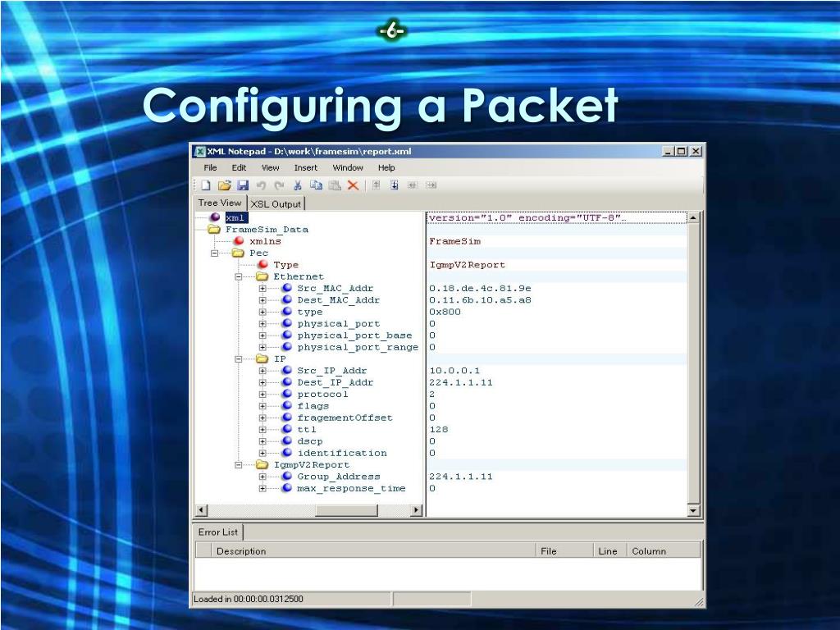The height and width of the screenshot is (630, 840).
Task: Open the Window menu
Action: (x=348, y=167)
